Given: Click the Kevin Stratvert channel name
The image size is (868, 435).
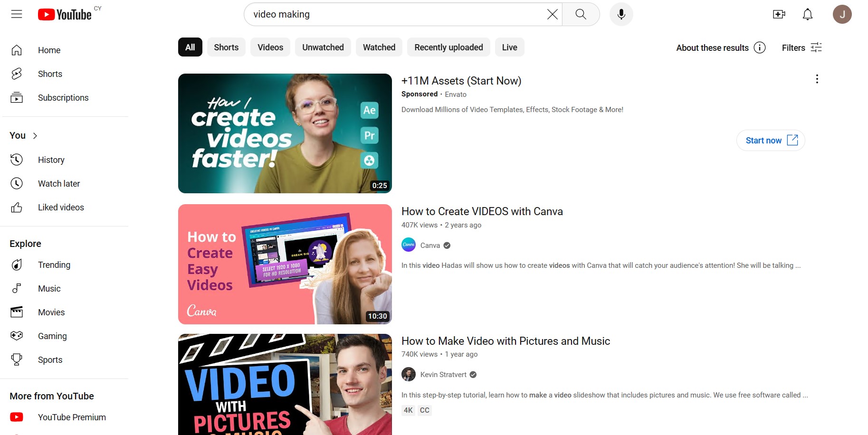Looking at the screenshot, I should [443, 374].
